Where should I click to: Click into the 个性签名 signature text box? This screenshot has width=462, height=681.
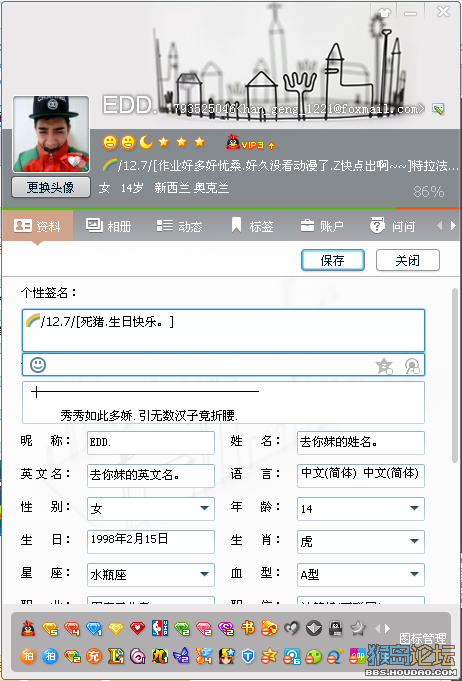click(223, 330)
